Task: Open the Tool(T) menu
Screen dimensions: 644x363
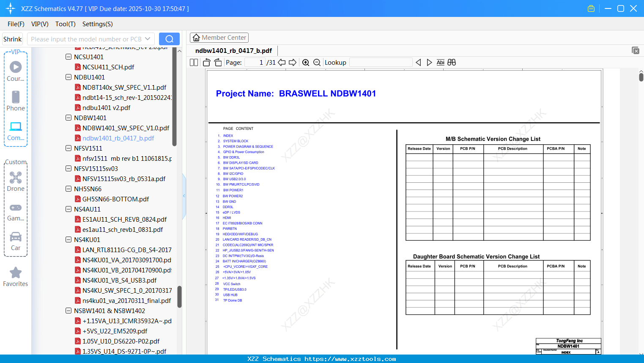Action: tap(66, 24)
